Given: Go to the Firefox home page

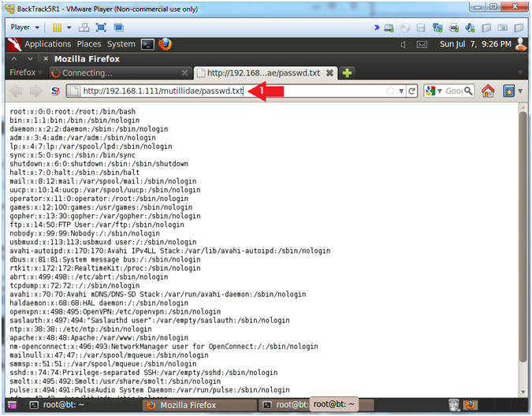Looking at the screenshot, I should click(488, 91).
